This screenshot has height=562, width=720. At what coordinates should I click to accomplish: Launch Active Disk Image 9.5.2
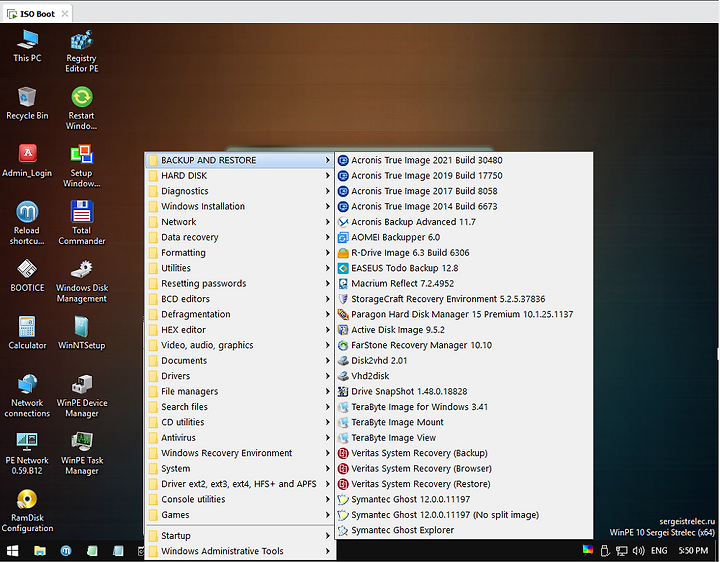[464, 330]
